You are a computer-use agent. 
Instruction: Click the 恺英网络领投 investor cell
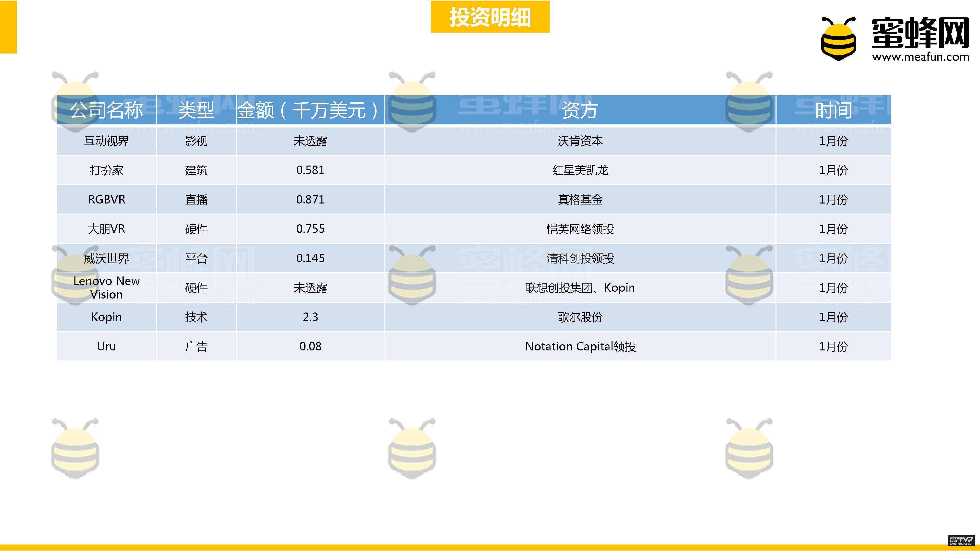[580, 229]
